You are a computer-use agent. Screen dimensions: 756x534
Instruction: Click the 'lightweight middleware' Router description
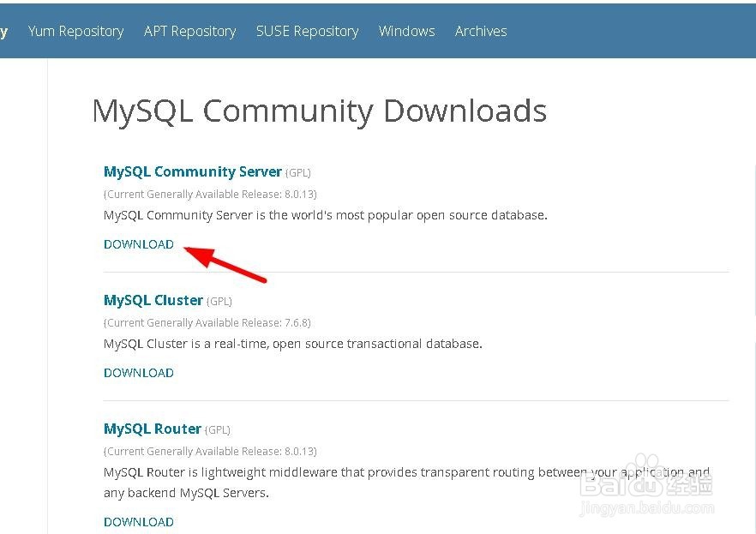click(x=406, y=483)
